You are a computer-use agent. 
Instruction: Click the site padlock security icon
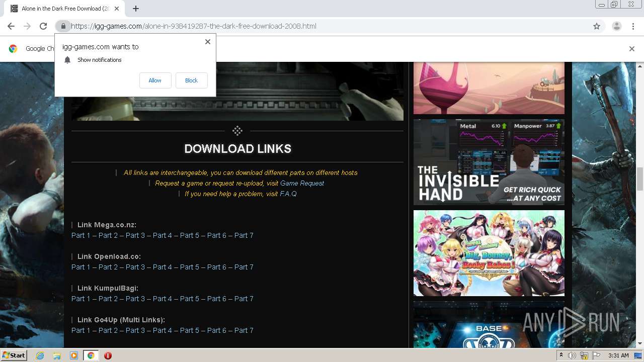pyautogui.click(x=63, y=26)
